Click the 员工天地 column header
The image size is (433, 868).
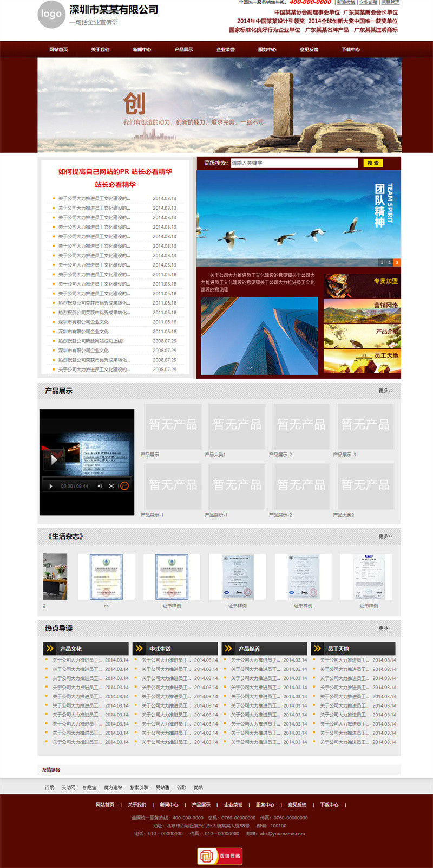click(x=353, y=649)
